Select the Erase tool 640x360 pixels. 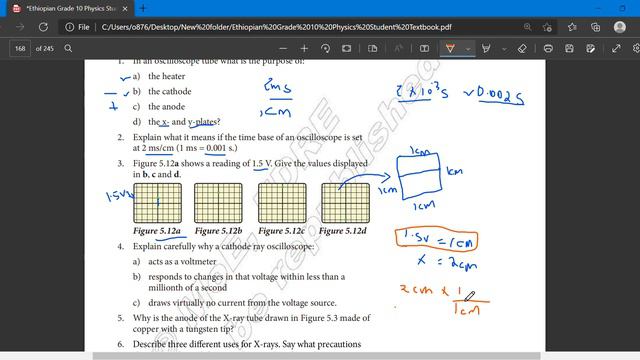point(522,49)
